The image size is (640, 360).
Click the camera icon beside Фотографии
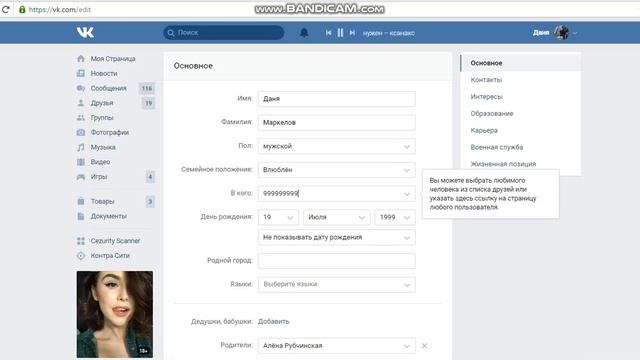click(x=81, y=132)
